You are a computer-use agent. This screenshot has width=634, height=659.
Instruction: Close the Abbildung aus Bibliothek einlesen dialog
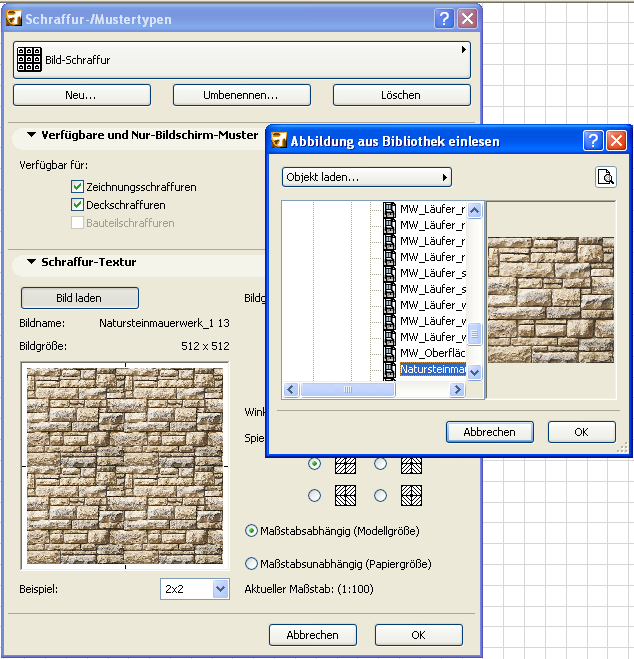point(616,140)
